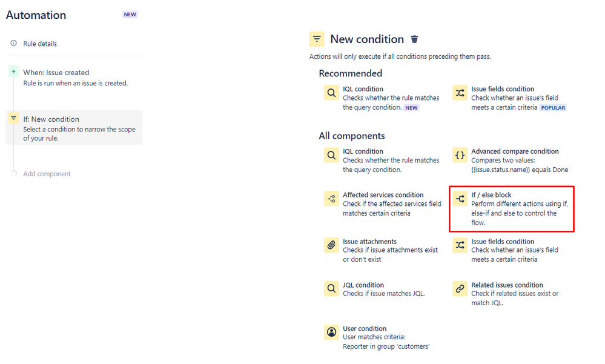Click the trash icon beside New condition
This screenshot has width=605, height=364.
tap(414, 39)
